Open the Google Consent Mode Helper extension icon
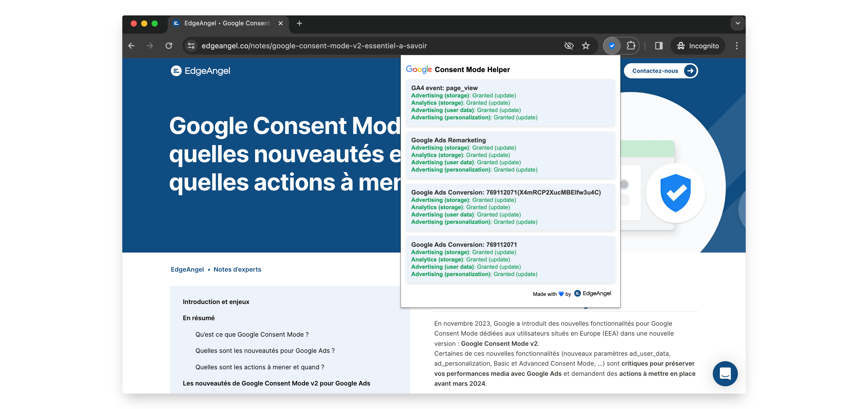868x409 pixels. [612, 46]
